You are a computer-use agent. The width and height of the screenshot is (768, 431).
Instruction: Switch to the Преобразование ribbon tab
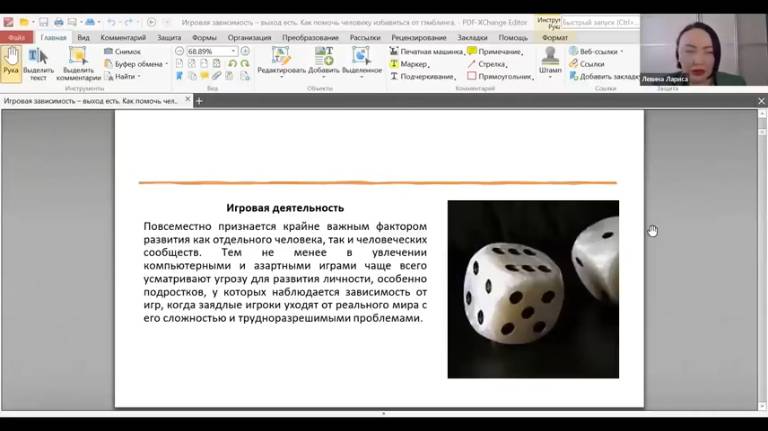(310, 37)
